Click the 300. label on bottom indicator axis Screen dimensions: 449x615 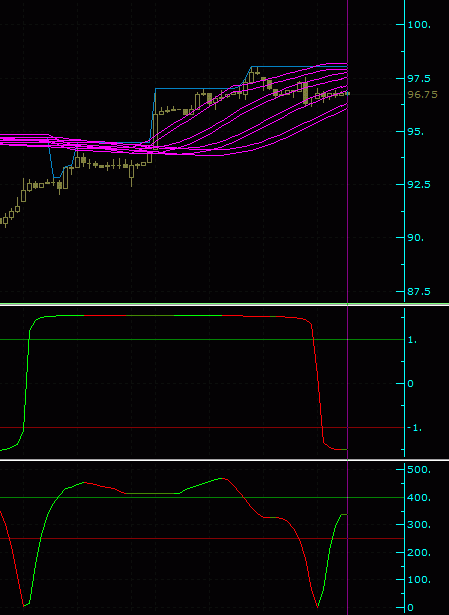[419, 525]
